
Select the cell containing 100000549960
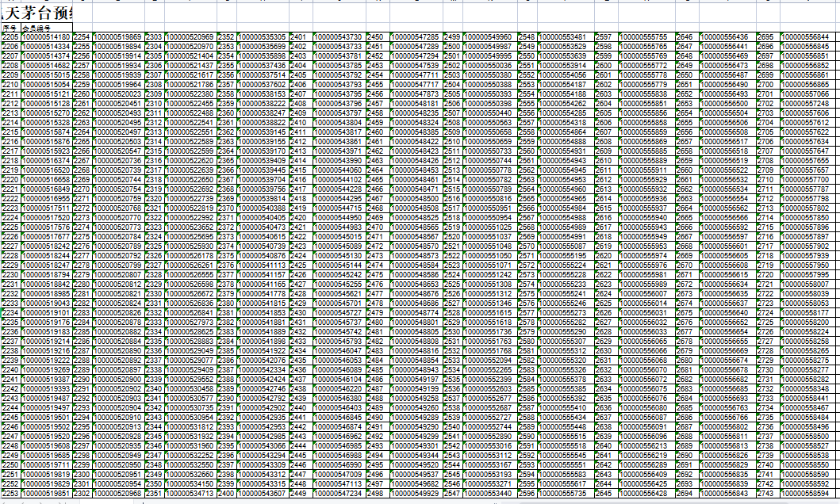click(x=489, y=37)
